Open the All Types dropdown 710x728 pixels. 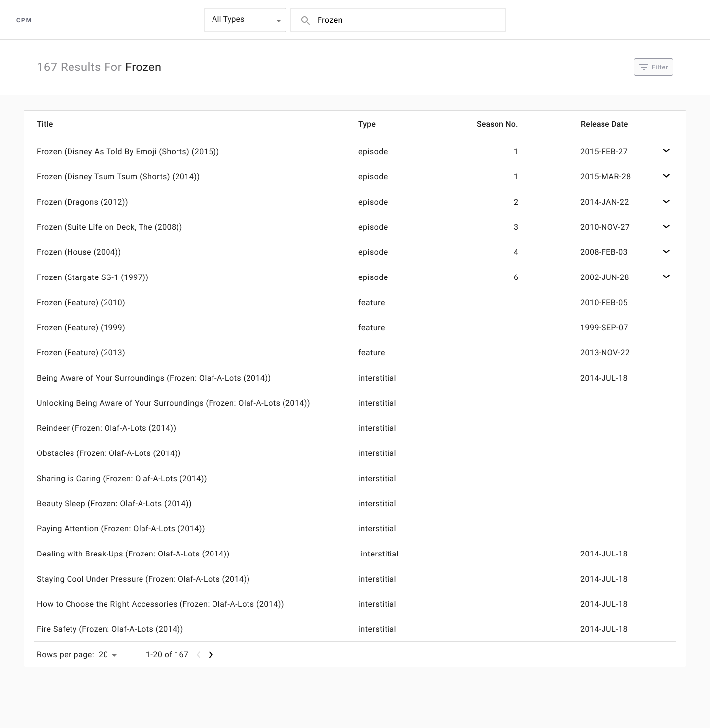click(245, 20)
